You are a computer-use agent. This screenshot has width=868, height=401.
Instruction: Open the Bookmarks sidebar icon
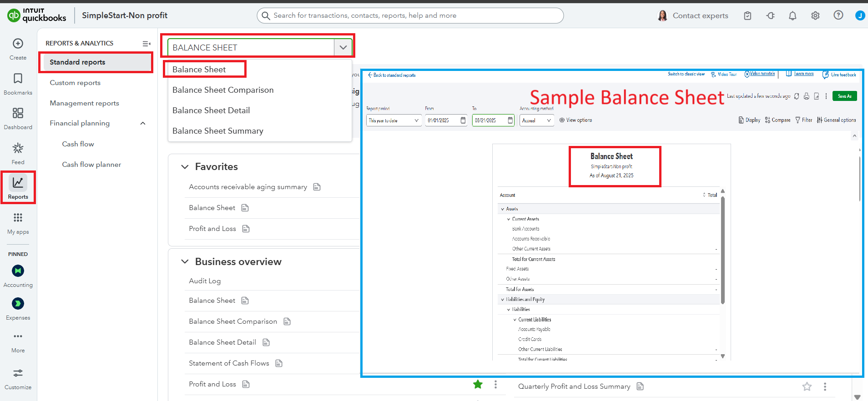[18, 79]
